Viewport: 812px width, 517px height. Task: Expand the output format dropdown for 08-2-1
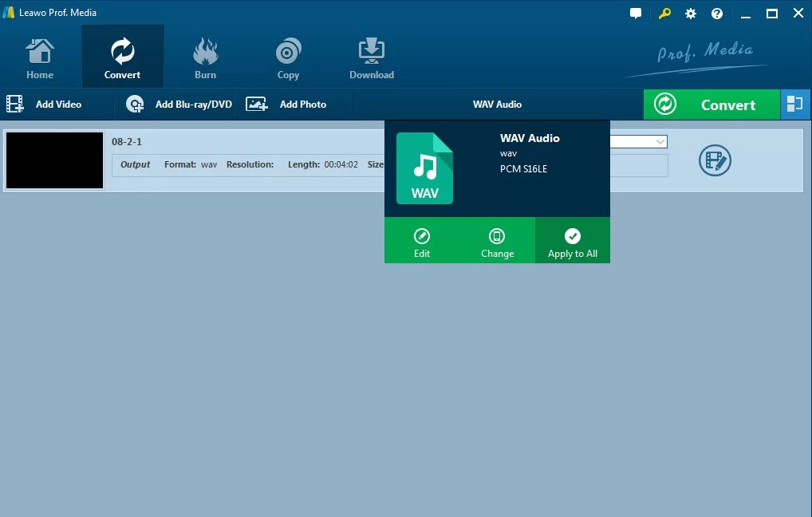660,141
